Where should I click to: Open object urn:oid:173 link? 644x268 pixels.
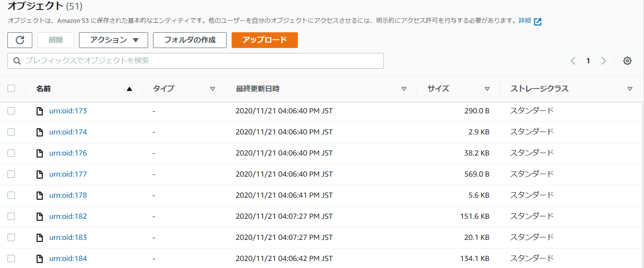[68, 111]
